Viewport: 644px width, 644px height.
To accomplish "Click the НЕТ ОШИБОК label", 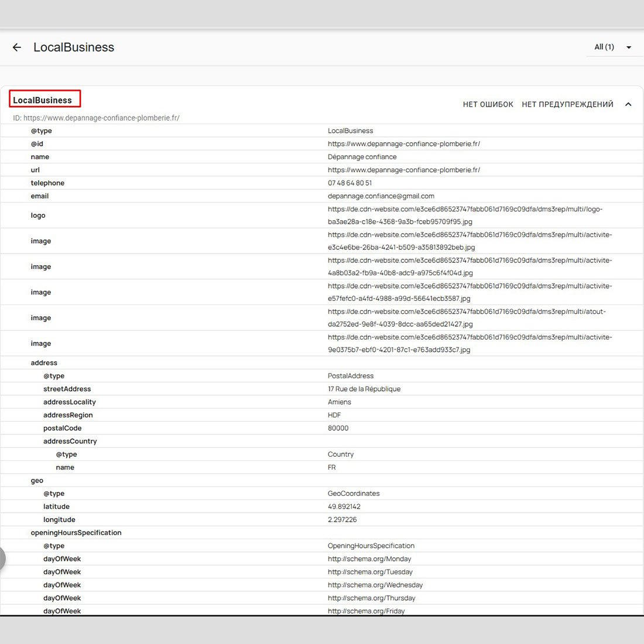I will pos(488,104).
